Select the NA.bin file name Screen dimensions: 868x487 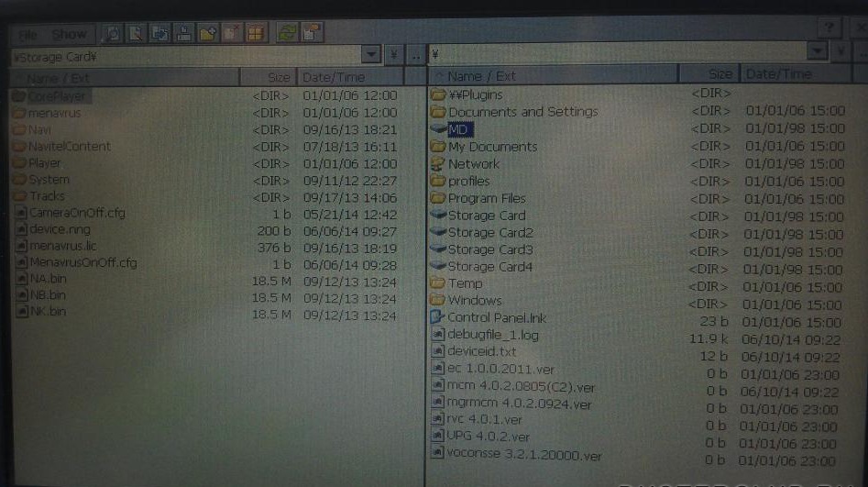[x=49, y=279]
